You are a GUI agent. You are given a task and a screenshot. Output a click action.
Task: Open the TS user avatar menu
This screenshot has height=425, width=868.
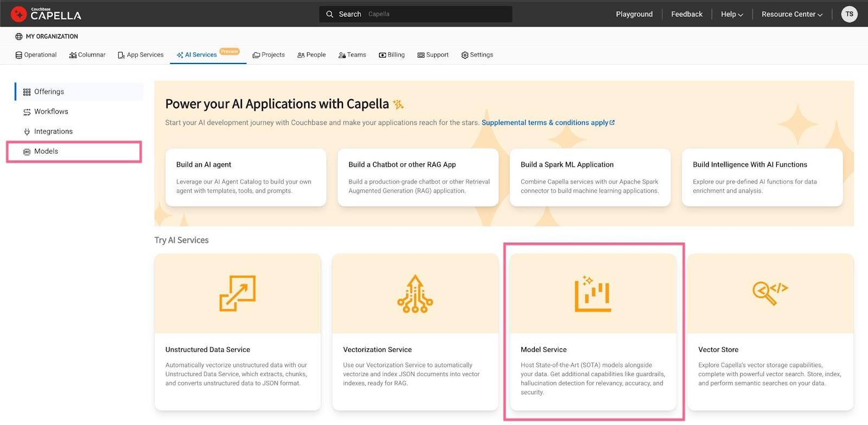tap(849, 14)
